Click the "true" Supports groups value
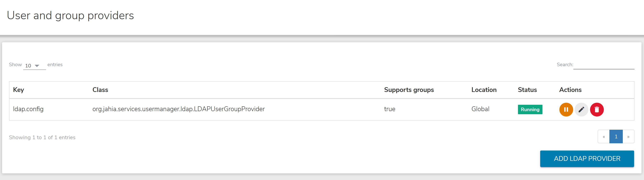Image resolution: width=644 pixels, height=180 pixels. tap(389, 109)
